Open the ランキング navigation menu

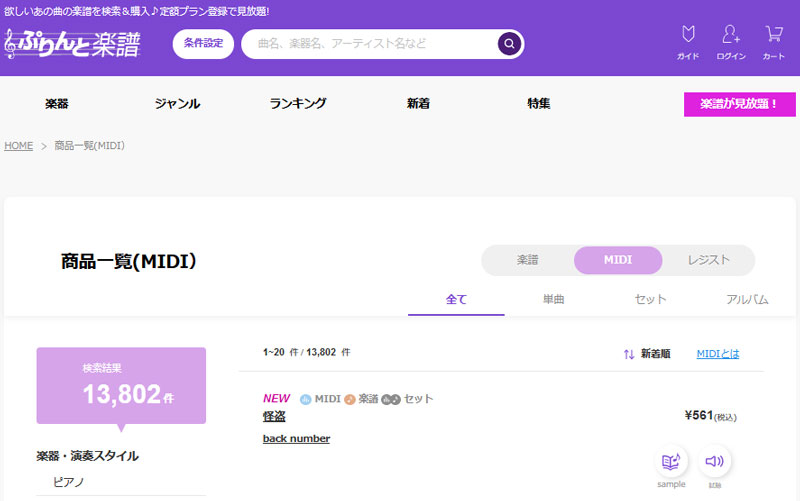point(298,104)
